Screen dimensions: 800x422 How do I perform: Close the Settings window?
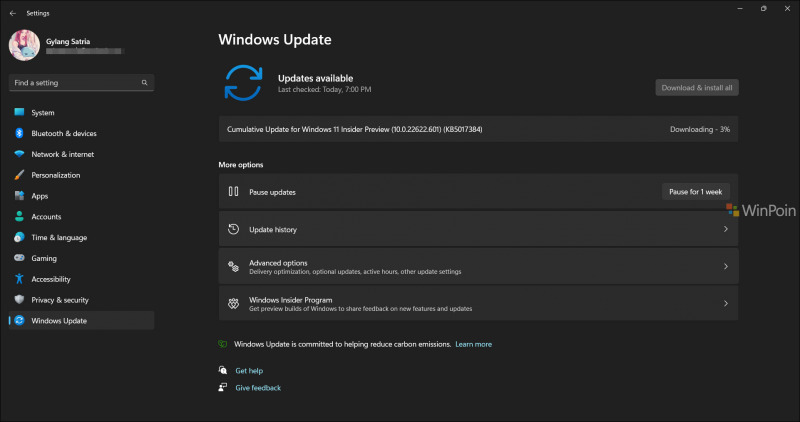coord(787,9)
